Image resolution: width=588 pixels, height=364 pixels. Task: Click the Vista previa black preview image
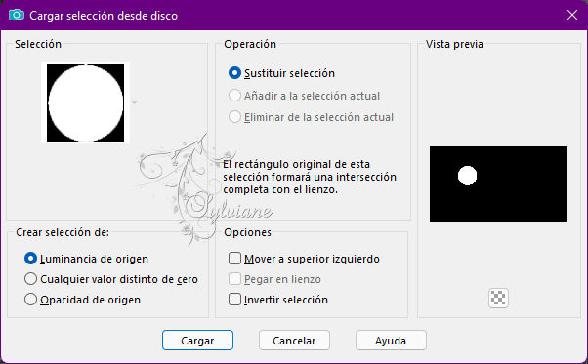tap(498, 184)
